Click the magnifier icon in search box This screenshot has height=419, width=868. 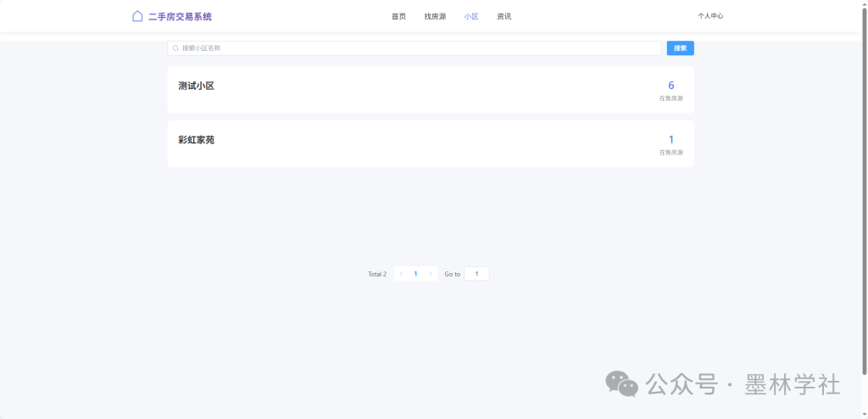click(176, 48)
